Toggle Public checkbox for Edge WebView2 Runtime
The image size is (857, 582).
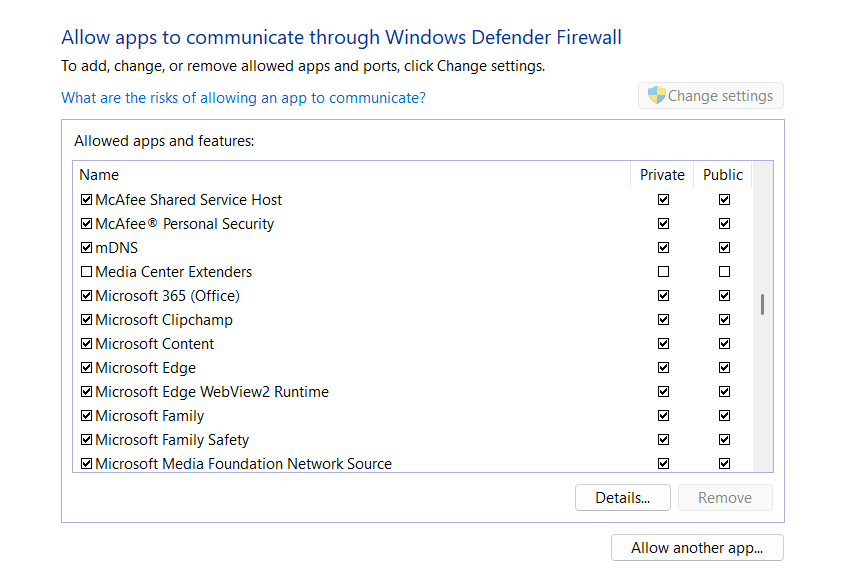pos(724,392)
